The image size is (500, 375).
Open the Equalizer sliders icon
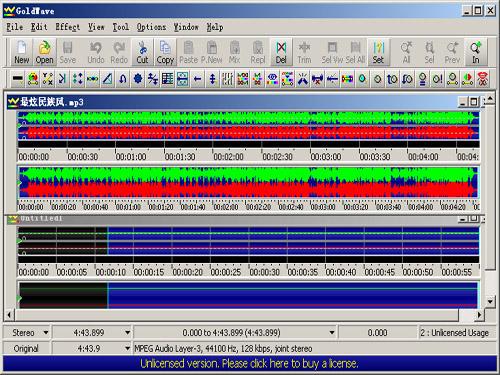[x=227, y=79]
